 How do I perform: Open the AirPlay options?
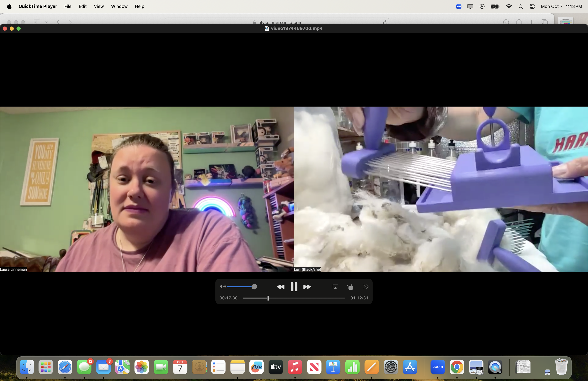(x=335, y=287)
